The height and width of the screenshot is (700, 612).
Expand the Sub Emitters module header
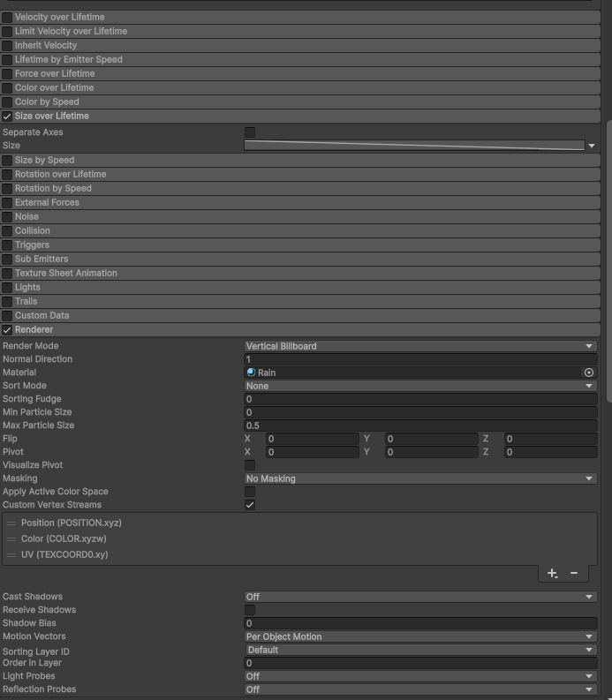[x=300, y=259]
